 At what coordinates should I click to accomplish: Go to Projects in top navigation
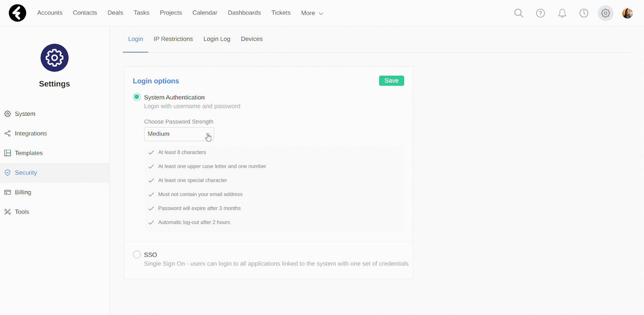(x=171, y=13)
